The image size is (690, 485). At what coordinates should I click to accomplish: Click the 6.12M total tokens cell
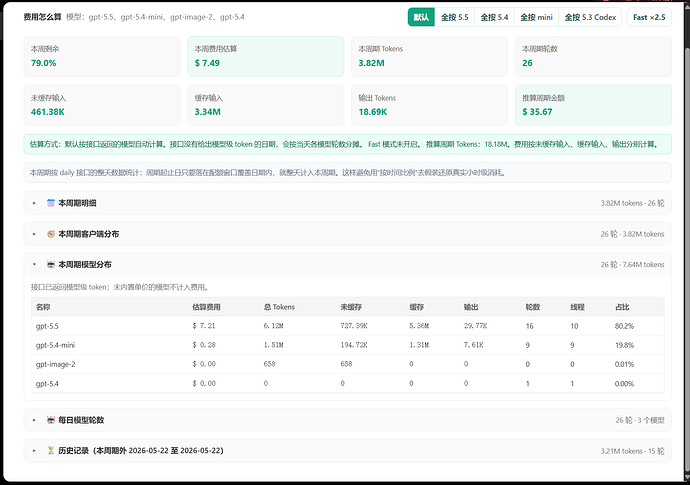[274, 326]
